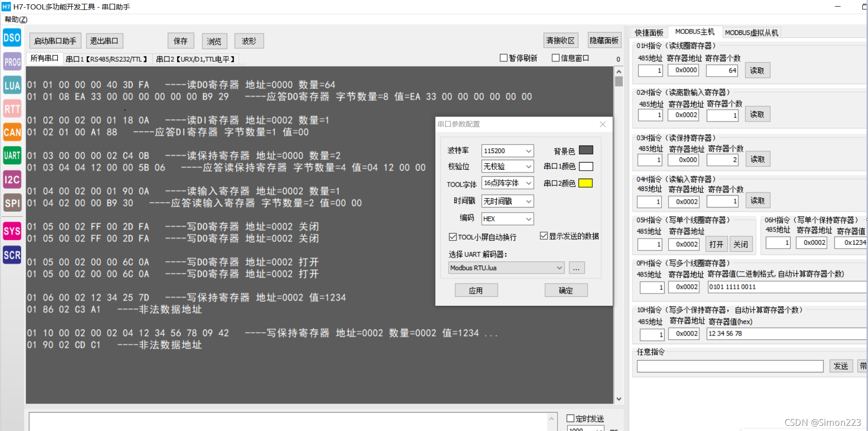Click 读取 for the 02H discrete input command
The width and height of the screenshot is (868, 431).
(757, 114)
